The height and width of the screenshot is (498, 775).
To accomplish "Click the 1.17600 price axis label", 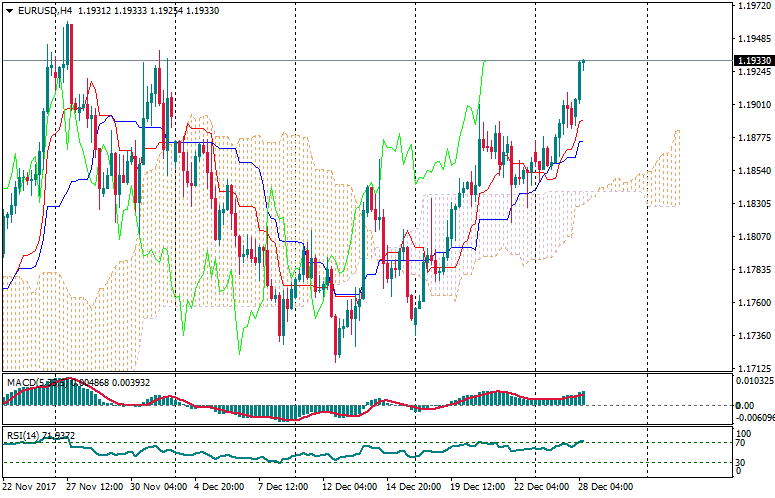I will tap(753, 302).
